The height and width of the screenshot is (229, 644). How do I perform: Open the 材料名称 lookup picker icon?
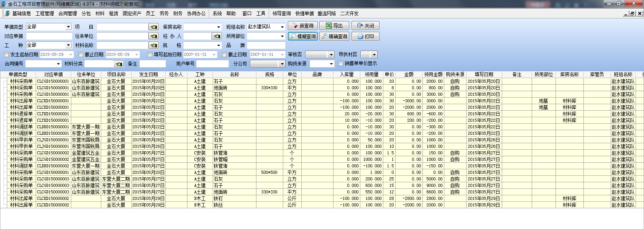click(x=153, y=45)
